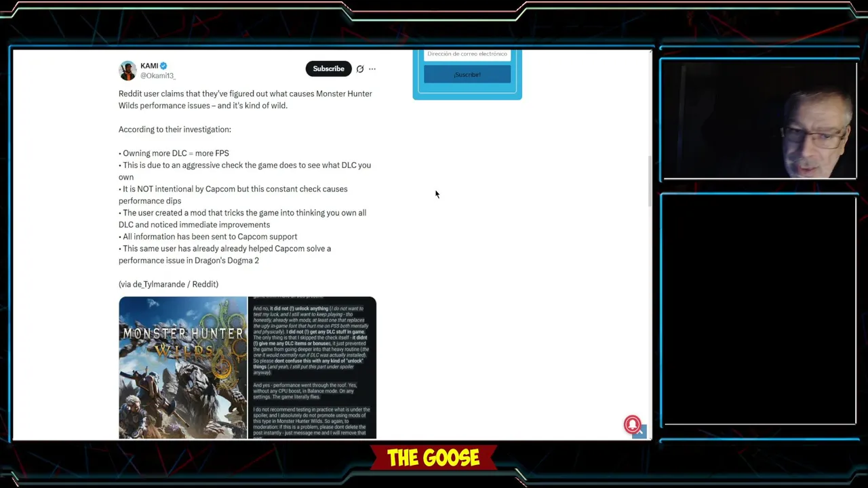Image resolution: width=868 pixels, height=488 pixels.
Task: Click the page vertical scrollbar thumb
Action: coord(650,180)
